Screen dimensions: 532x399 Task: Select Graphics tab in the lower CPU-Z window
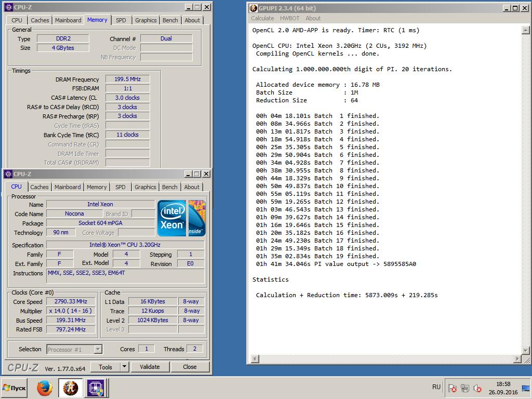click(145, 187)
